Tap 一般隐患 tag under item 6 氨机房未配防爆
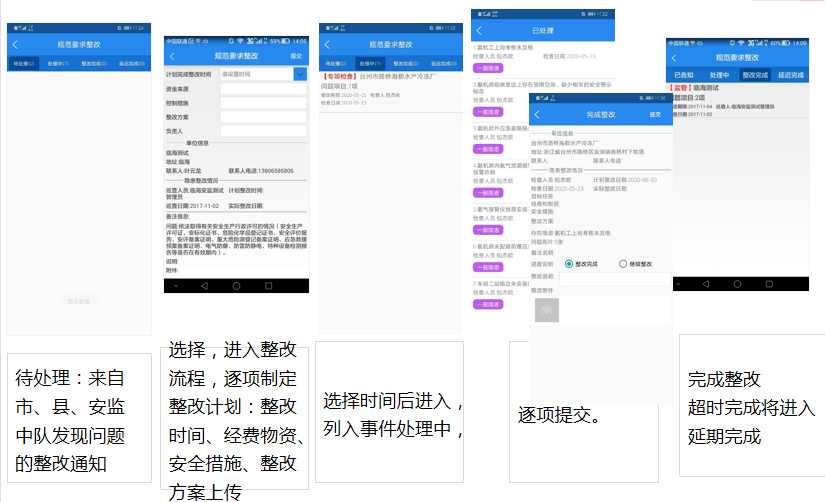The width and height of the screenshot is (825, 502). click(488, 267)
